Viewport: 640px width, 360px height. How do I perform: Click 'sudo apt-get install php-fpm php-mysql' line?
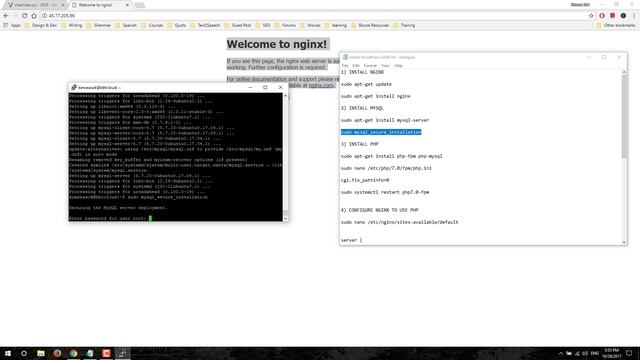click(391, 156)
